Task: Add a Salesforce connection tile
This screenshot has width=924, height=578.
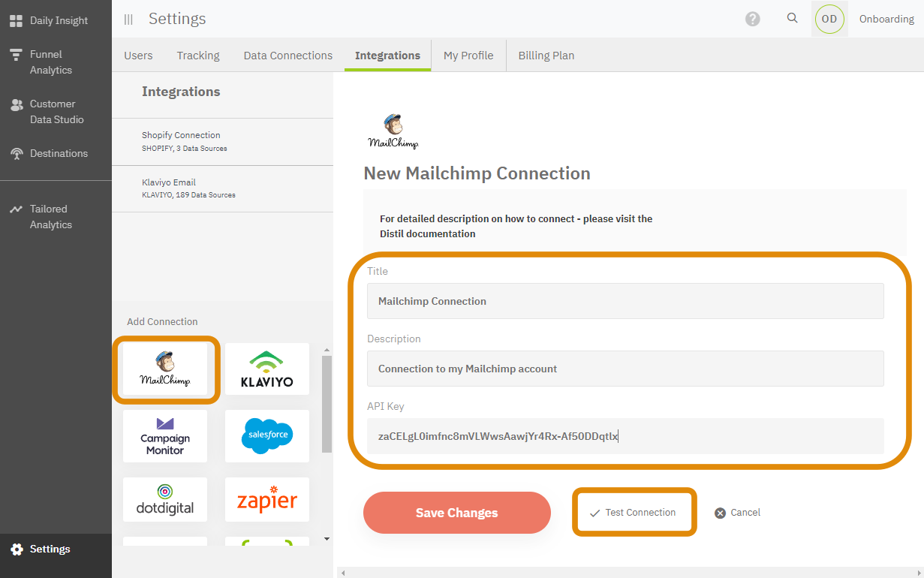Action: click(x=267, y=436)
